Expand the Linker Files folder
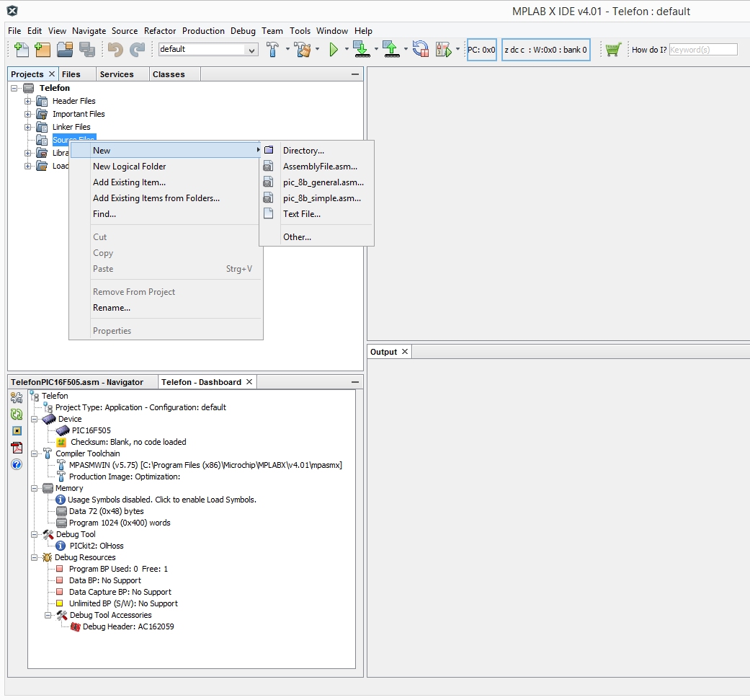 pyautogui.click(x=28, y=127)
